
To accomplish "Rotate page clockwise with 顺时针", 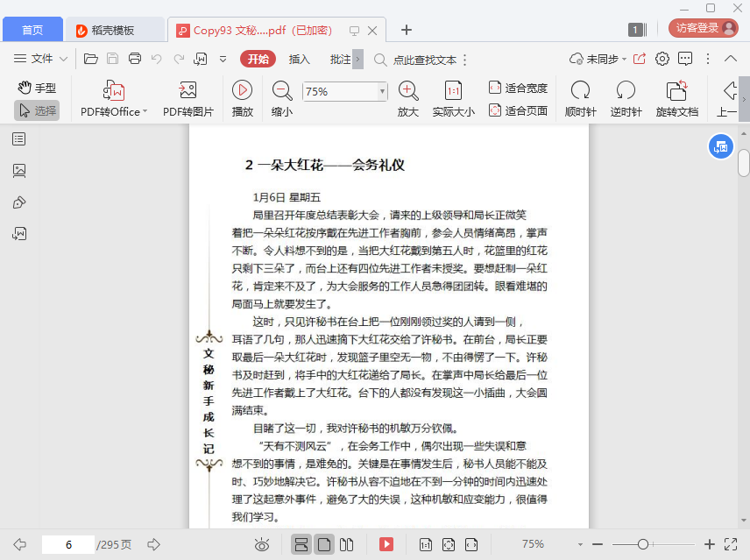I will pos(580,90).
